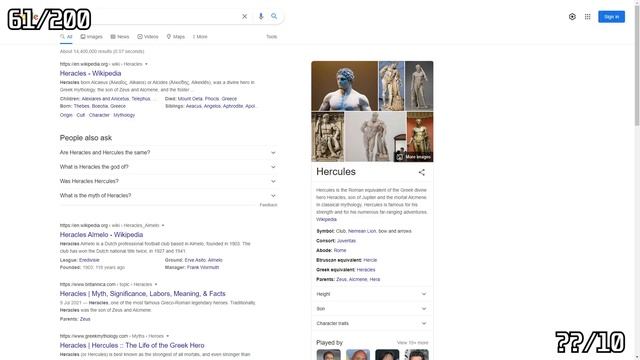Expand the Height section
This screenshot has height=360, width=640.
click(372, 294)
